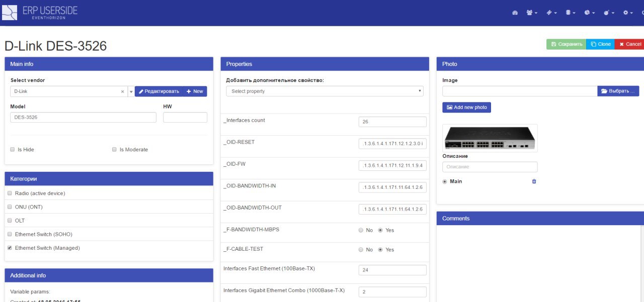Select No for _F-CABLE-TEST
The height and width of the screenshot is (302, 644).
[x=361, y=250]
